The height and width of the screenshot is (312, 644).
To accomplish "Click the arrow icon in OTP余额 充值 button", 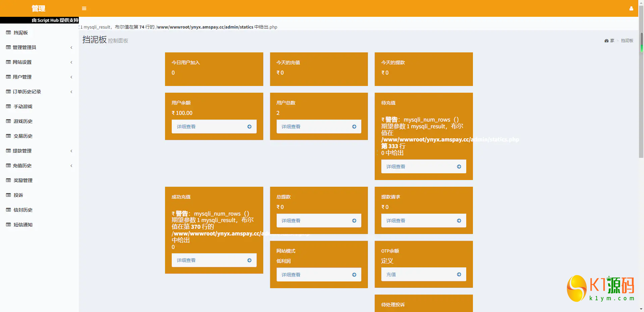I will tap(459, 274).
